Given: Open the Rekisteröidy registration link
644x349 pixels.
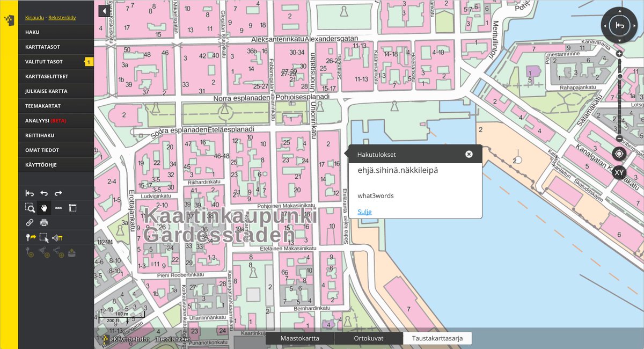Looking at the screenshot, I should coord(62,18).
